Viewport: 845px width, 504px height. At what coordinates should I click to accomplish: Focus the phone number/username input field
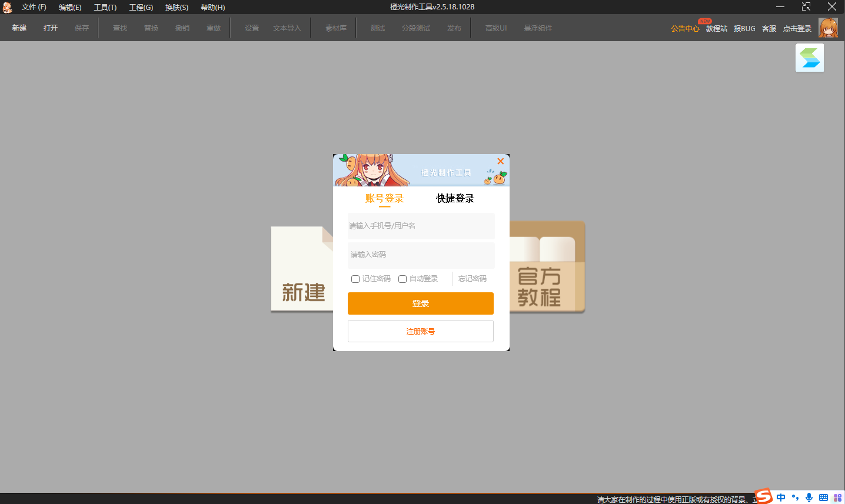point(421,226)
